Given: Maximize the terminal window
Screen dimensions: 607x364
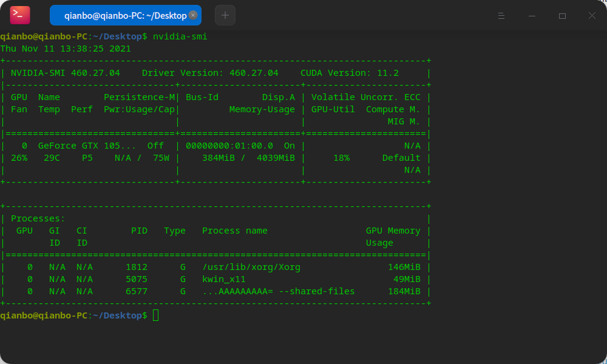Looking at the screenshot, I should (x=562, y=16).
